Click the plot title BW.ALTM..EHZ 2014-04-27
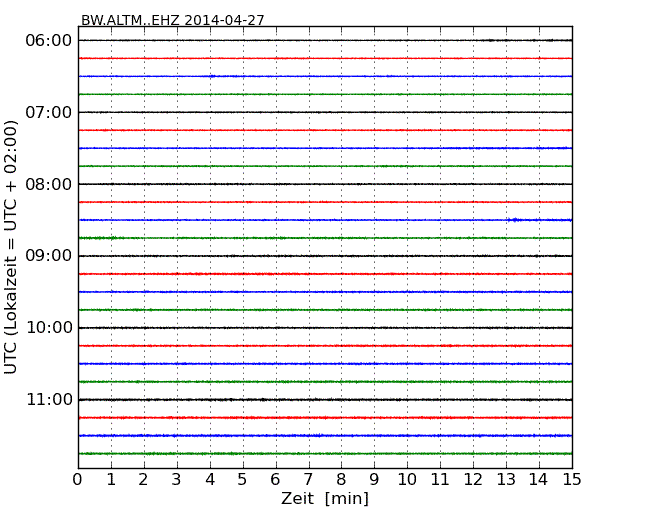650x520 pixels. pos(172,20)
